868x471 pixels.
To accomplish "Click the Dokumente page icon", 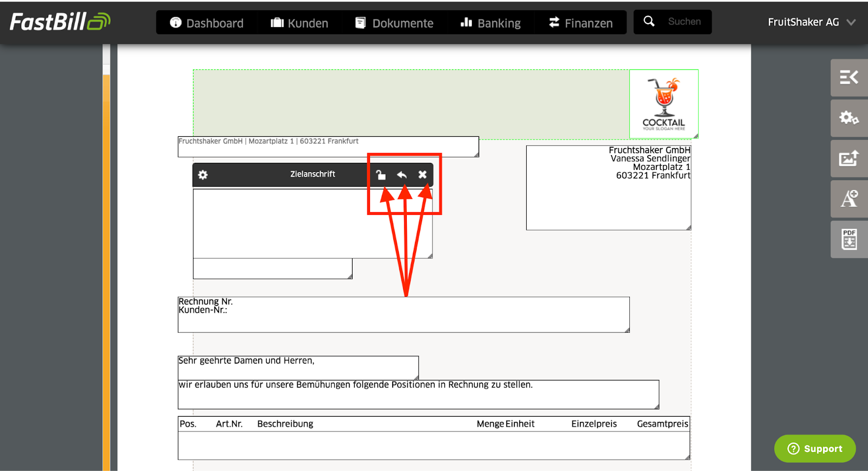I will pos(360,22).
